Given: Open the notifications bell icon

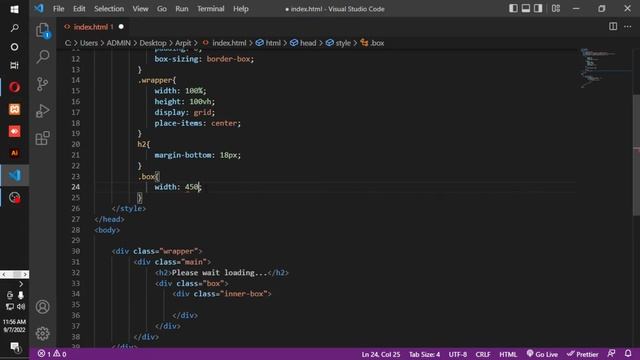Looking at the screenshot, I should point(628,354).
